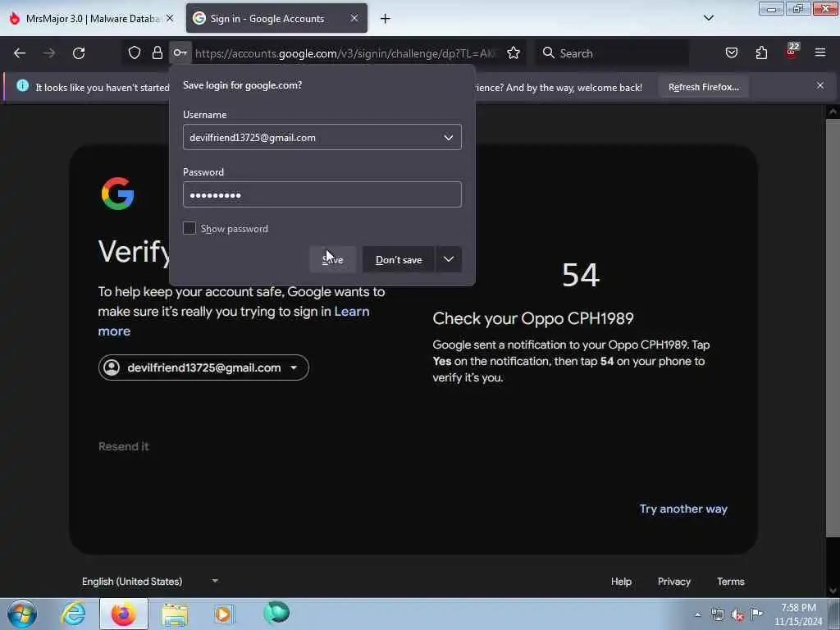Screen dimensions: 840x630
Task: Click the Check your Oppo CPH1989 heading
Action: 533,319
